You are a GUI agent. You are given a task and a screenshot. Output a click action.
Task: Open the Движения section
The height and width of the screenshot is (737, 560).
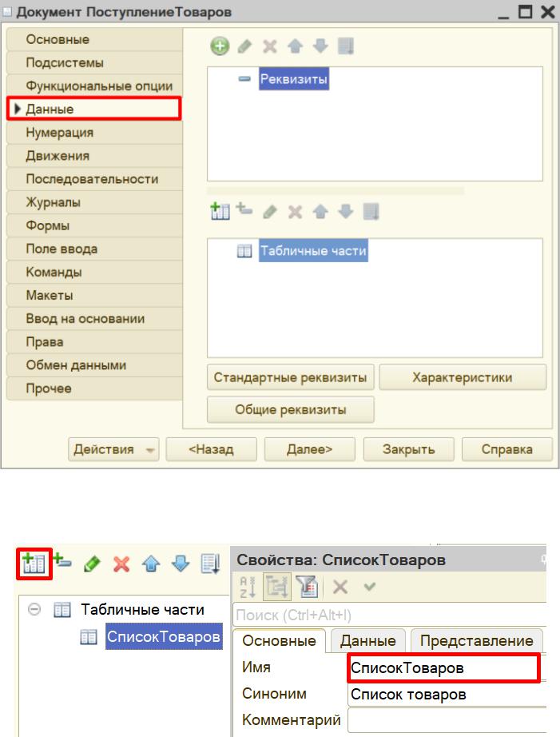(x=95, y=156)
